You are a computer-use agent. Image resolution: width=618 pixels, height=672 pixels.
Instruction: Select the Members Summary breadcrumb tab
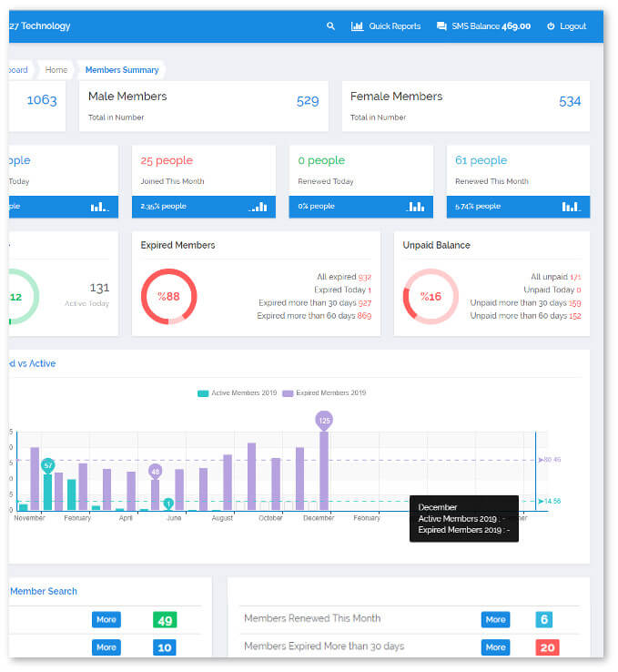(122, 70)
